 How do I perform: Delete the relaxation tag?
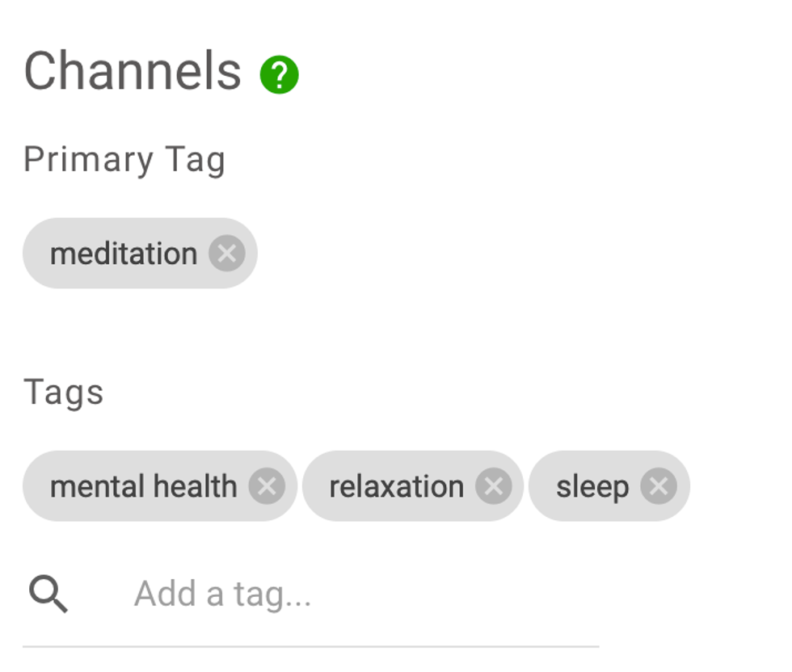(493, 486)
